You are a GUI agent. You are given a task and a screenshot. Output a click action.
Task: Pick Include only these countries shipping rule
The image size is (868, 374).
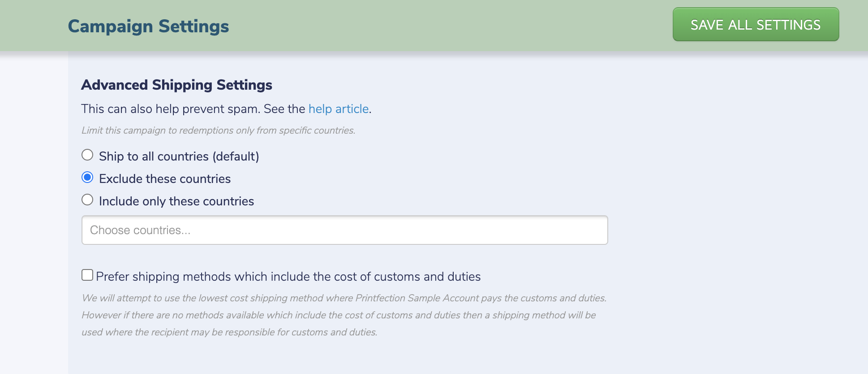(x=87, y=200)
